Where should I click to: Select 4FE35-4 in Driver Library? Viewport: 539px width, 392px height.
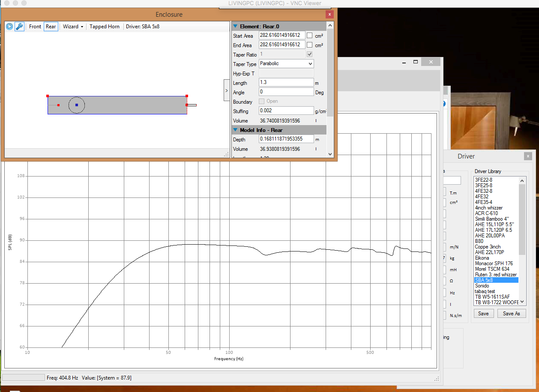[484, 202]
